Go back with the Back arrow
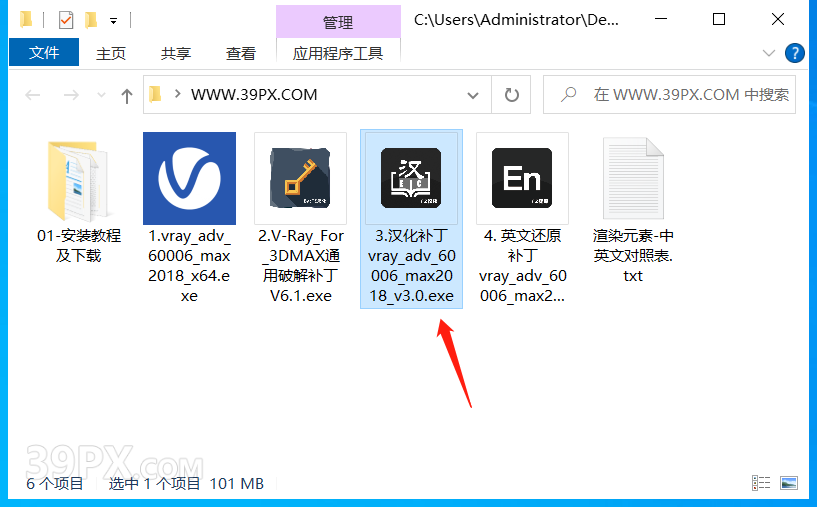Viewport: 817px width, 507px height. (x=33, y=95)
